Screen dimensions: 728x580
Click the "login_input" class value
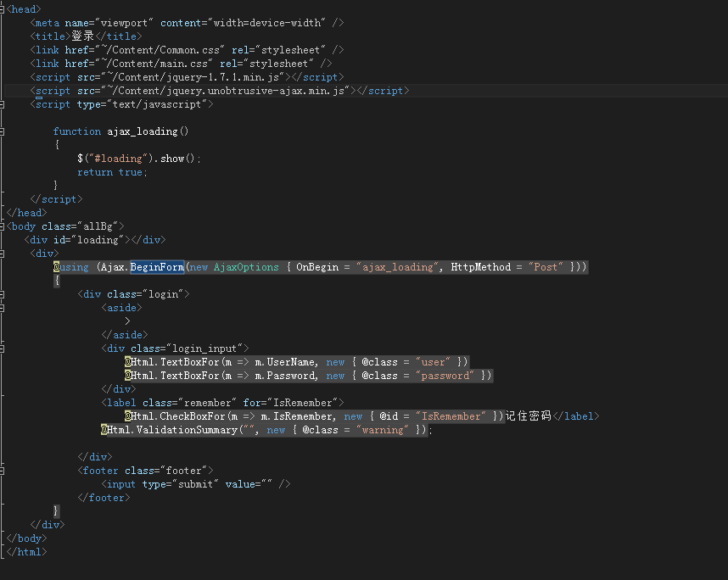204,349
